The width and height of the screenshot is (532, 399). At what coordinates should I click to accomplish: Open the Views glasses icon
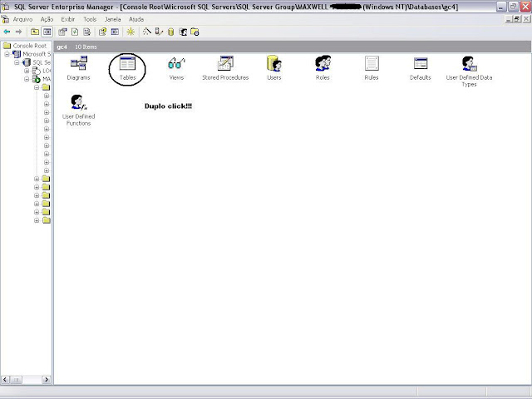[x=176, y=63]
